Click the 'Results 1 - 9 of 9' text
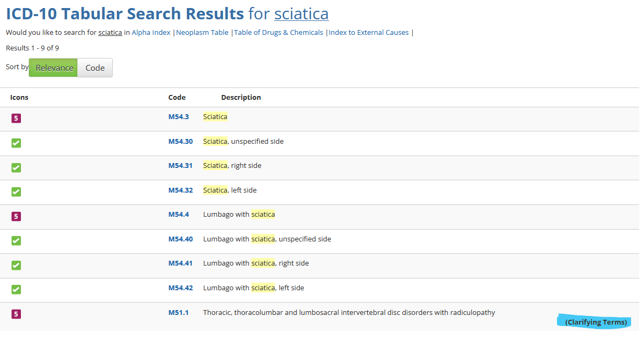The image size is (644, 338). [x=32, y=48]
